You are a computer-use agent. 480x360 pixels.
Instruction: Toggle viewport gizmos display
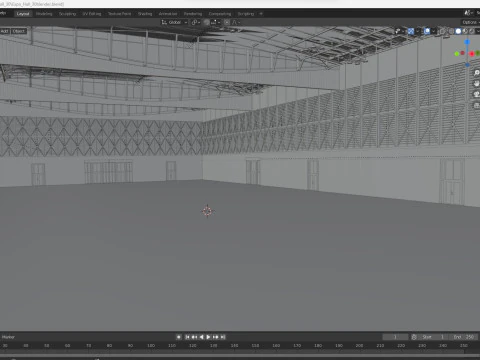click(x=411, y=31)
